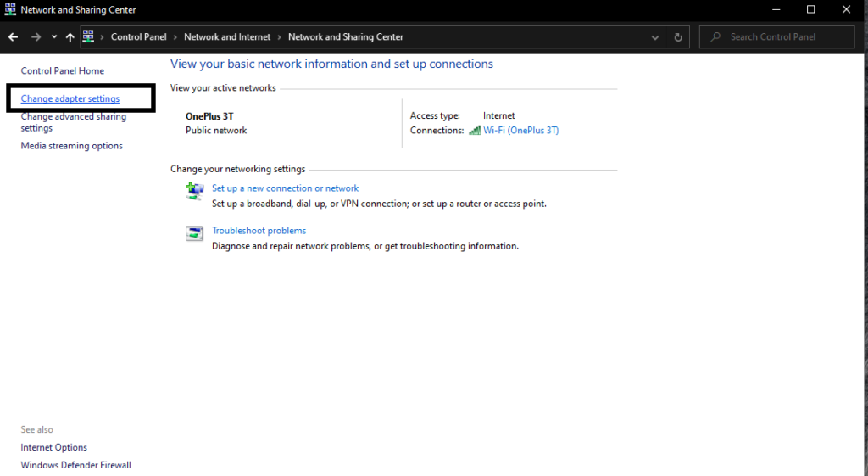The width and height of the screenshot is (868, 476).
Task: Open the recent locations dropdown arrow
Action: pos(53,37)
